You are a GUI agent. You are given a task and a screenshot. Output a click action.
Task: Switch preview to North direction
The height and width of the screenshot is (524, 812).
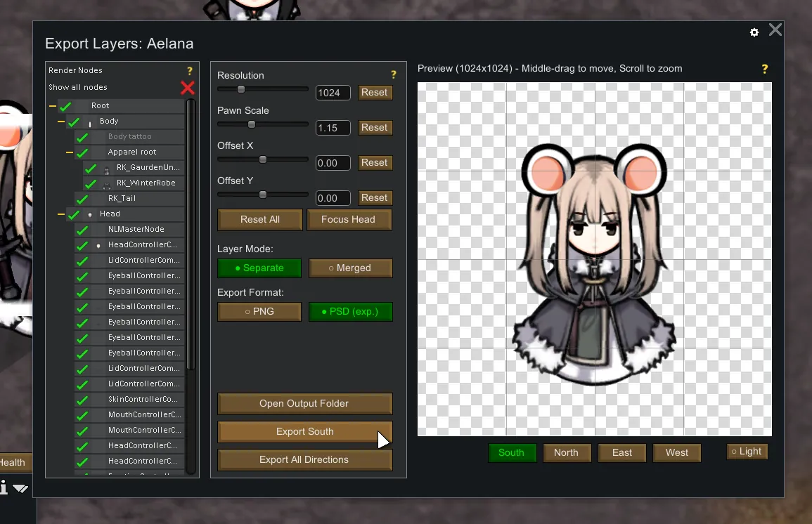[x=566, y=453]
